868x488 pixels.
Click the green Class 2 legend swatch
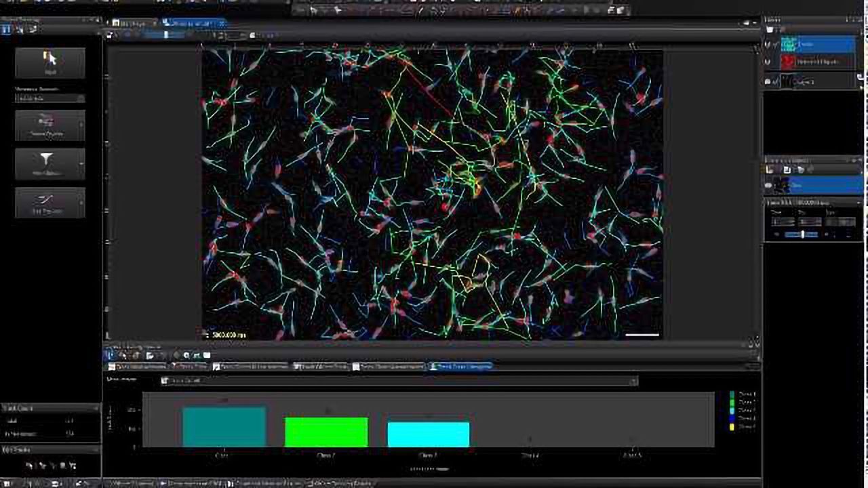[x=732, y=403]
